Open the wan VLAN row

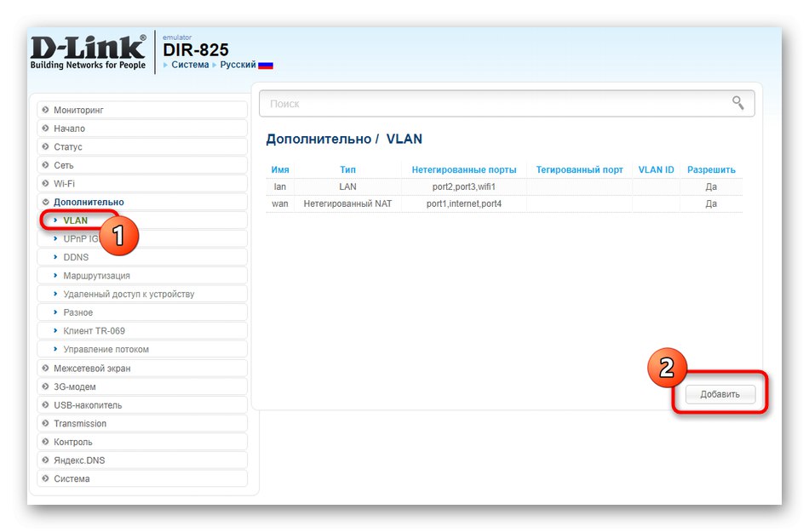pos(504,203)
